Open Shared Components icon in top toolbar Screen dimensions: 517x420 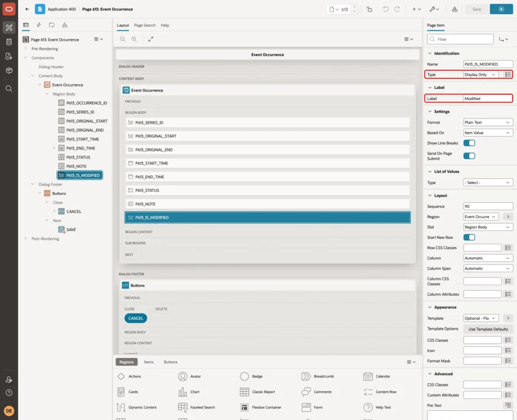click(454, 9)
